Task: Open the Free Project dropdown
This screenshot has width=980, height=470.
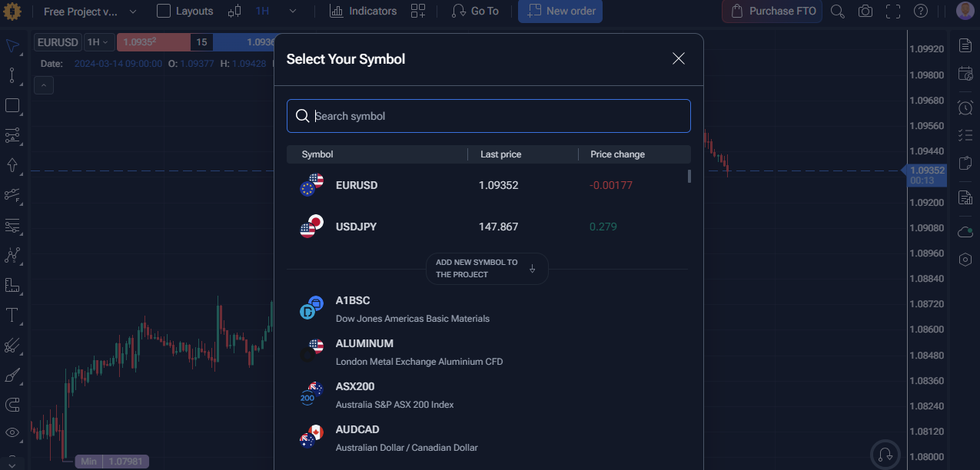Action: (x=90, y=12)
